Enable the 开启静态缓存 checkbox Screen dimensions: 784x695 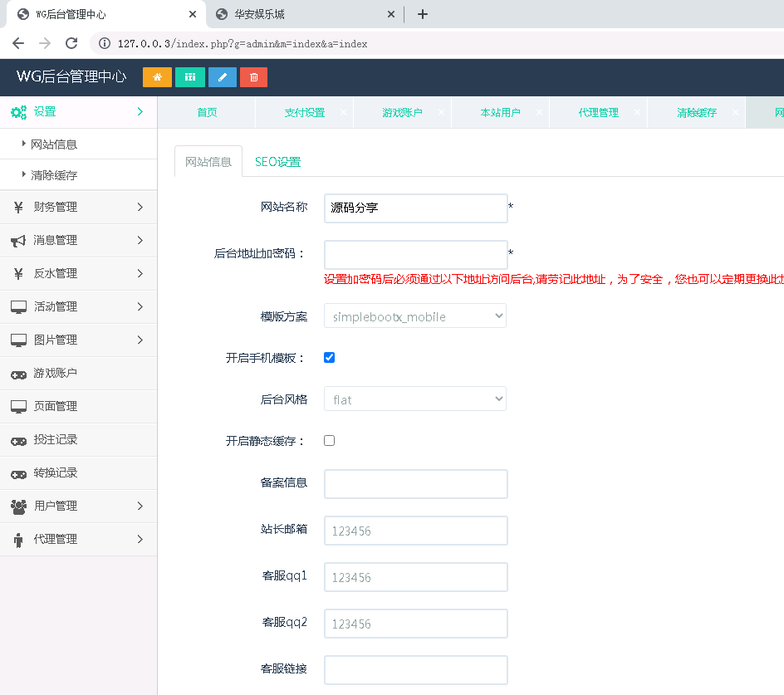[329, 441]
